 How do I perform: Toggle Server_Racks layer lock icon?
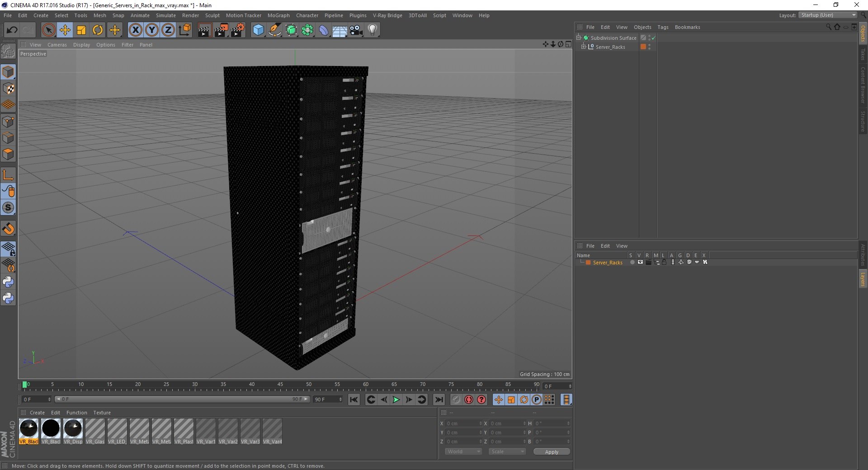pyautogui.click(x=664, y=262)
